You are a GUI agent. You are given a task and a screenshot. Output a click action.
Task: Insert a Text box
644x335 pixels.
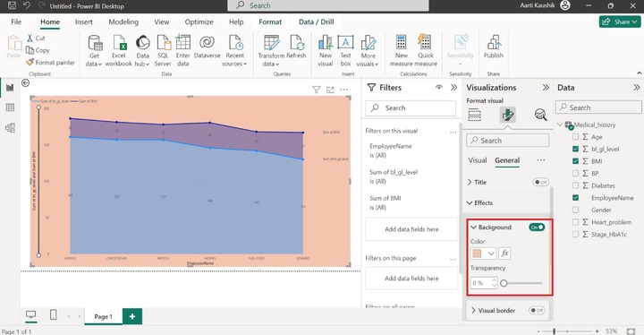[345, 51]
